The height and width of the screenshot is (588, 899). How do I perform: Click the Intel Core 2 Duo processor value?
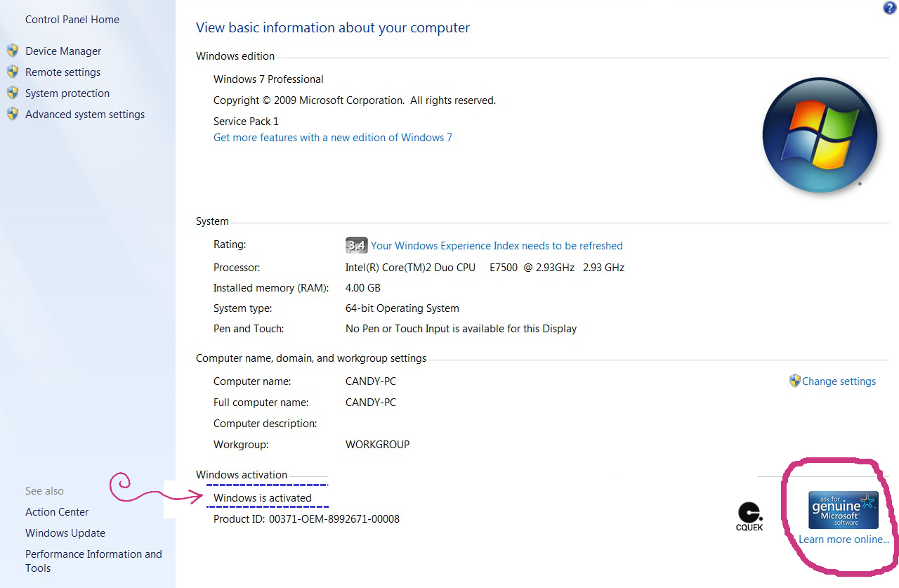click(x=485, y=268)
